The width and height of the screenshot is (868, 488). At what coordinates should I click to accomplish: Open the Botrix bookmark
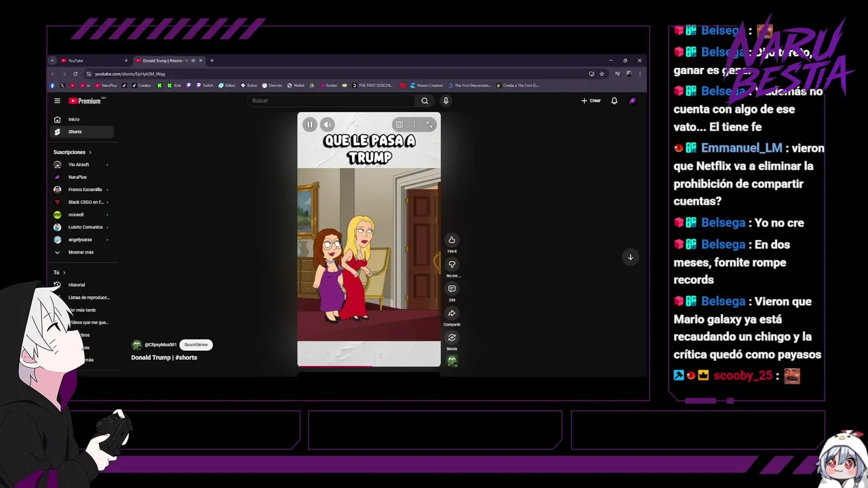click(x=249, y=85)
